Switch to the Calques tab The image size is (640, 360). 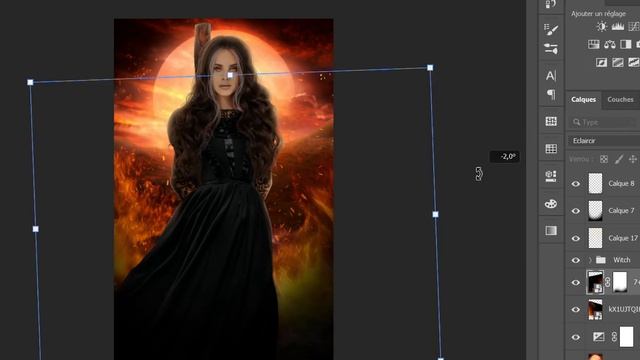tap(584, 100)
